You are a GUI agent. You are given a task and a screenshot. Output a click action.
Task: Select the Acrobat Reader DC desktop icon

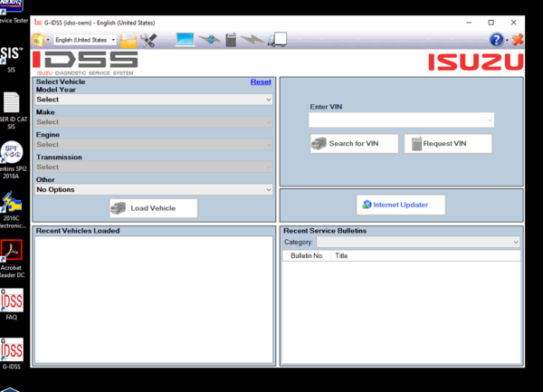[12, 259]
